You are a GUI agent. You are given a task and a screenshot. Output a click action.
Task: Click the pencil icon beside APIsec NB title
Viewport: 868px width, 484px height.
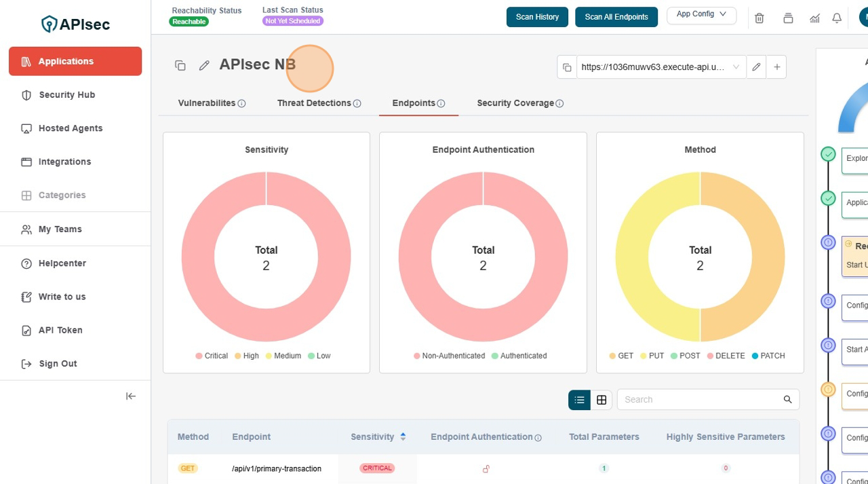pyautogui.click(x=204, y=65)
